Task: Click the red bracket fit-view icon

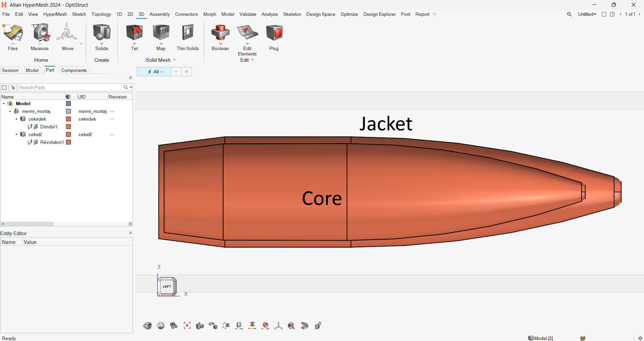Action: coord(187,326)
